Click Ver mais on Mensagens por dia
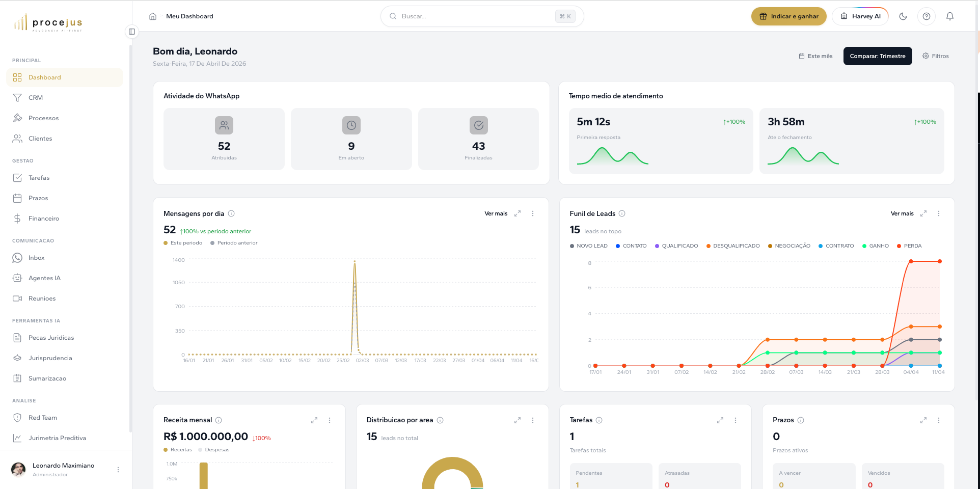The height and width of the screenshot is (489, 980). (x=496, y=213)
